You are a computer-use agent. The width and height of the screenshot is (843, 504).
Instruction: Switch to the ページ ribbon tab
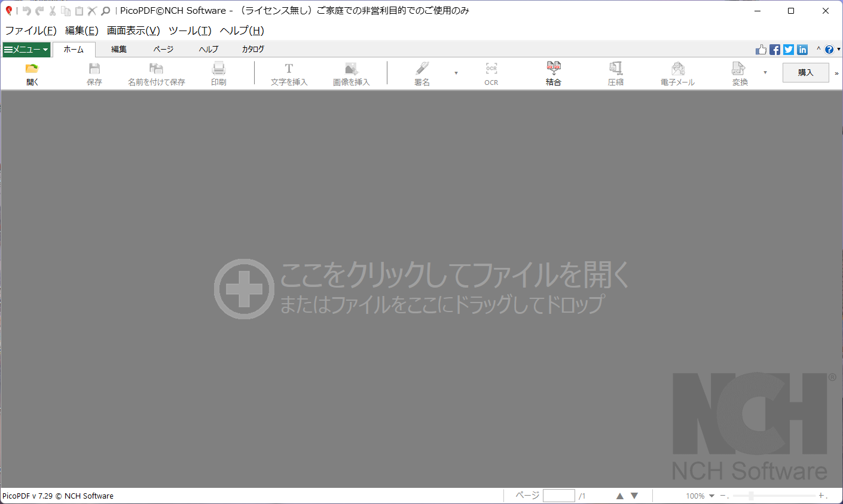pos(163,49)
